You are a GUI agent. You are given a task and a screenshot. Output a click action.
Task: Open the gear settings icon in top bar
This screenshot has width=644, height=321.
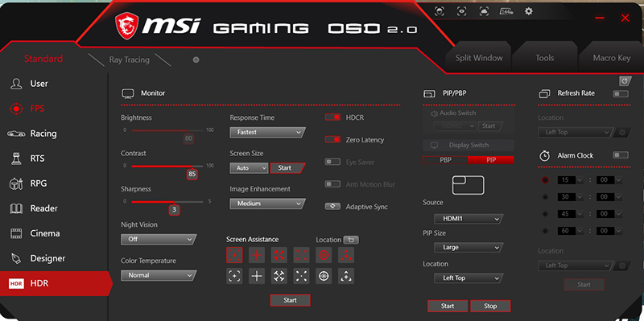click(529, 11)
